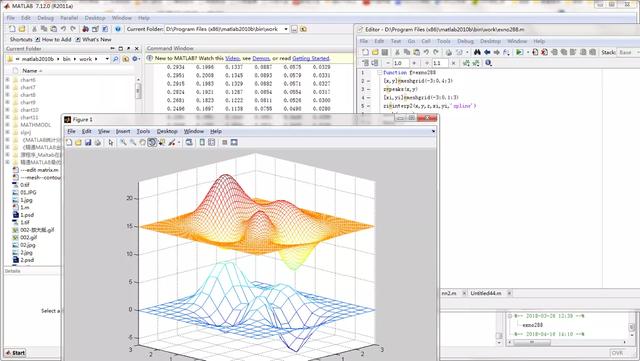Image resolution: width=640 pixels, height=361 pixels.
Task: Switch to the Untitled44.m editor tab
Action: pyautogui.click(x=485, y=293)
